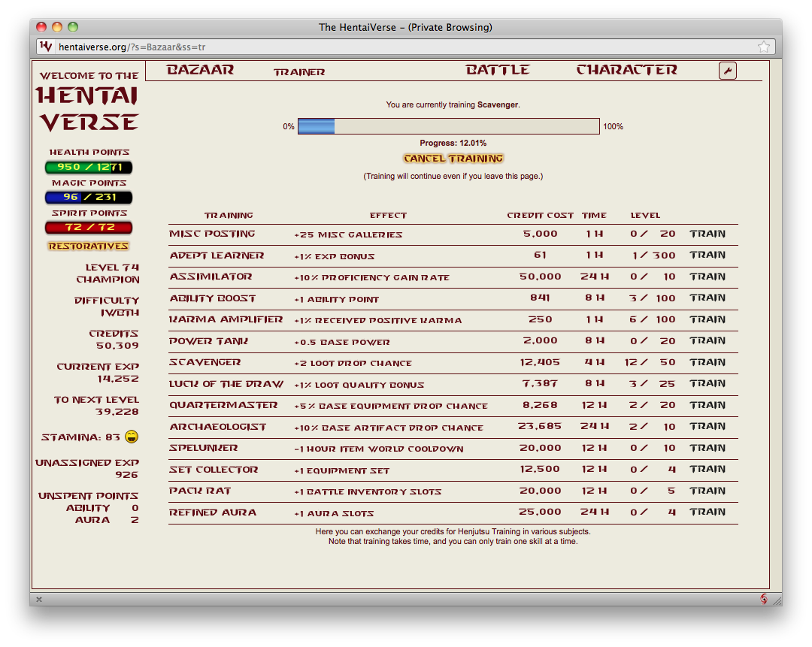The width and height of the screenshot is (812, 647).
Task: Click the 'Misc Posting' training name
Action: (212, 234)
